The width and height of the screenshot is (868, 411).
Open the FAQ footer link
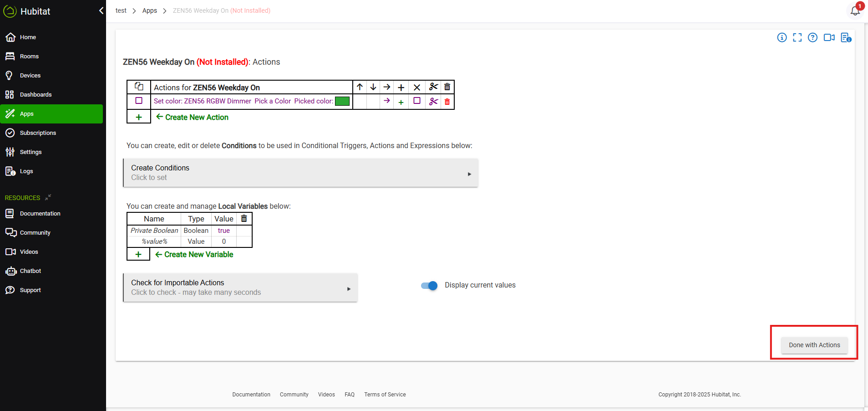tap(350, 395)
